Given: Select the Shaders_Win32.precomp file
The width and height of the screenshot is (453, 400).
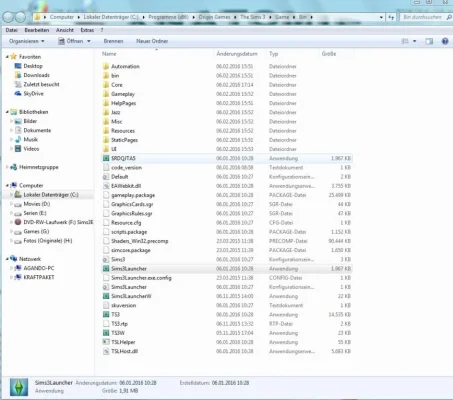Looking at the screenshot, I should [x=140, y=241].
